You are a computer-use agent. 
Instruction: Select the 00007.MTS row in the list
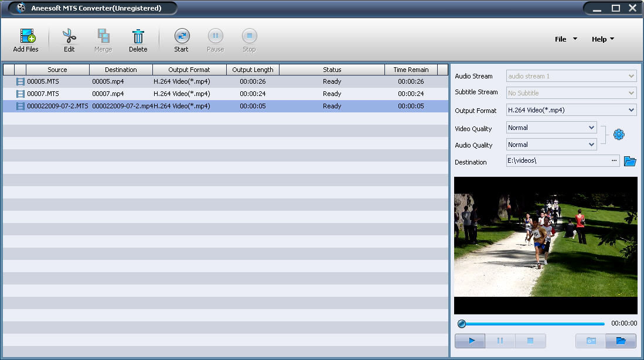click(x=176, y=94)
